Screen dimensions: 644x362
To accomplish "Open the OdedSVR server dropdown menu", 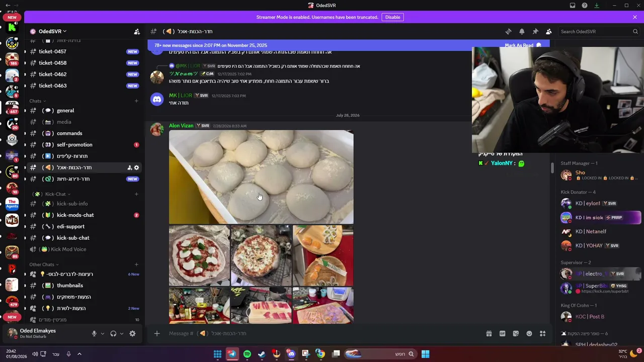I will click(x=52, y=31).
